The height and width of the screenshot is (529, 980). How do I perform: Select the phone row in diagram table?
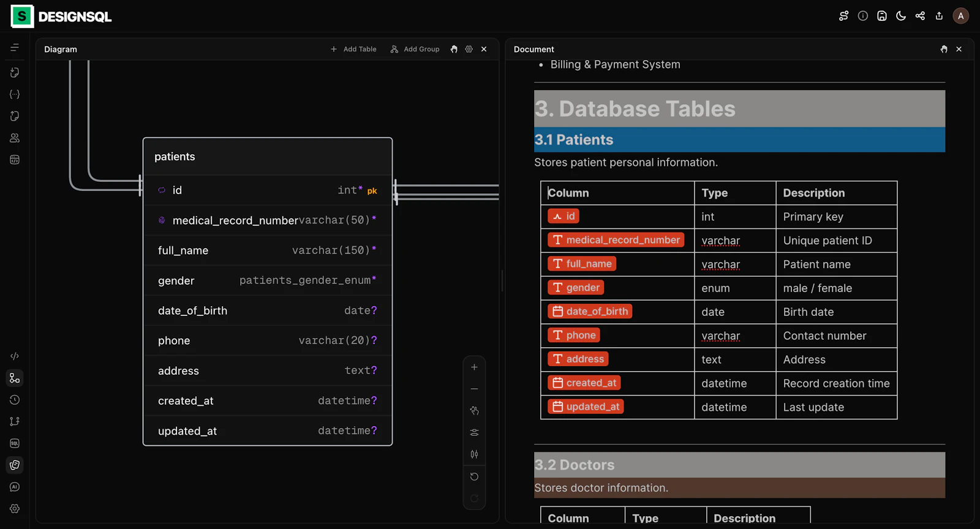pos(268,340)
